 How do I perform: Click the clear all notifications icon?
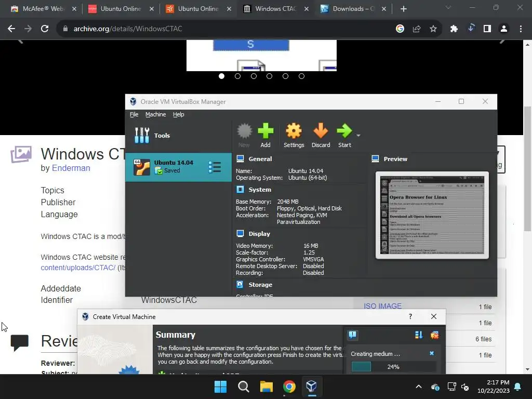click(435, 335)
